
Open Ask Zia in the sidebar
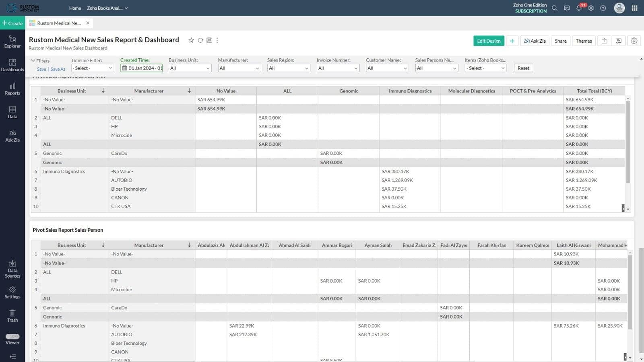tap(12, 136)
